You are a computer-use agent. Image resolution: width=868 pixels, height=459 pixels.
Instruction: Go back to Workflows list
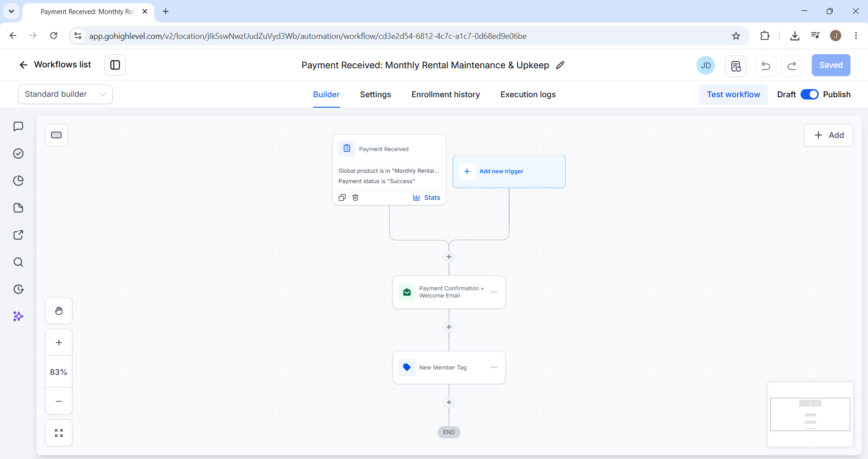coord(55,65)
